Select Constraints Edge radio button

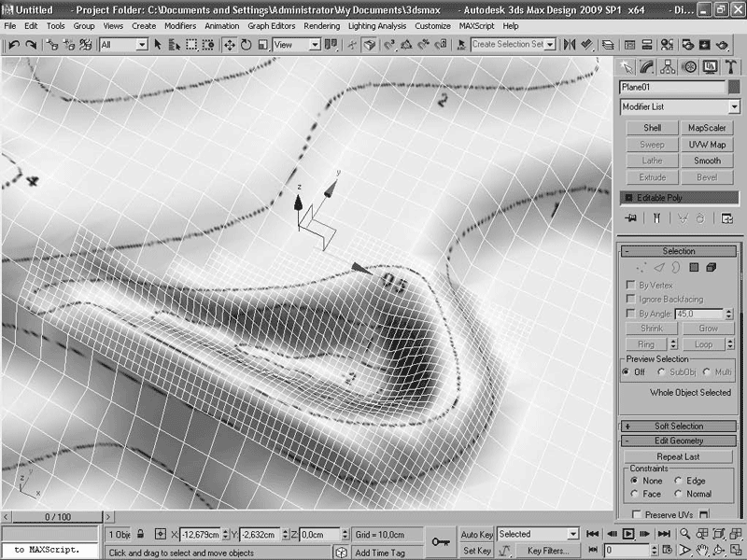pos(678,481)
